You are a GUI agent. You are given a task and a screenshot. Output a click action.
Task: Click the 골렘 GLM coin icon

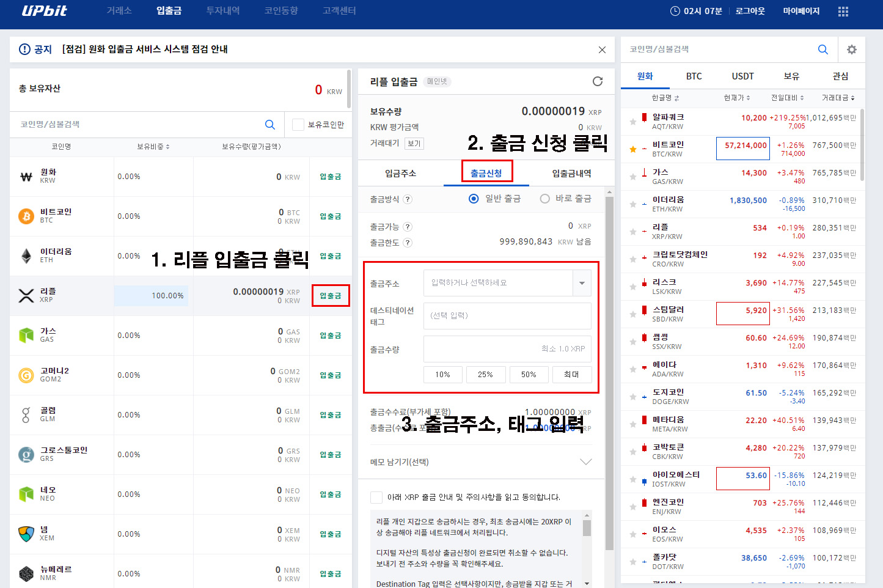pos(26,415)
